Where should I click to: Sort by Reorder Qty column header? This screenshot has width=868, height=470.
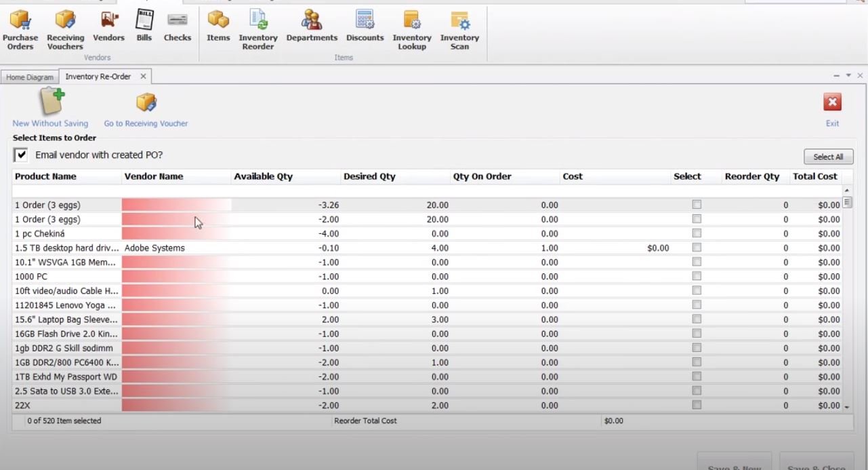coord(756,176)
